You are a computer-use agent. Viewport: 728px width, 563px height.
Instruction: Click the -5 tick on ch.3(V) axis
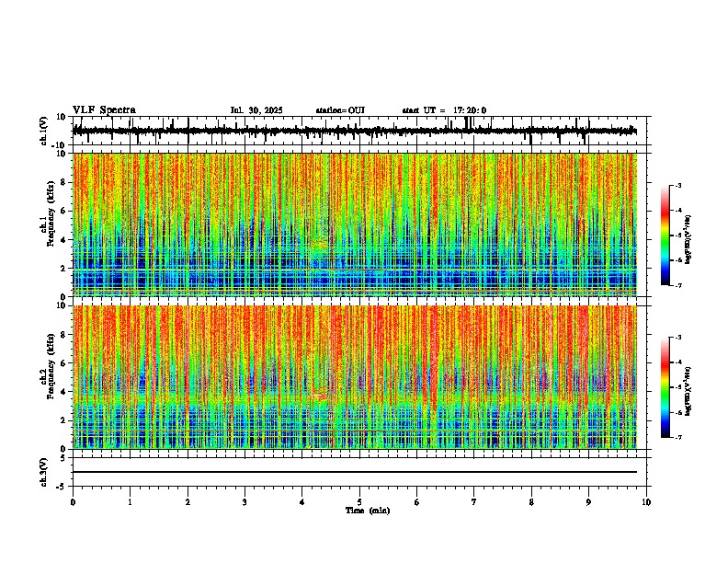pyautogui.click(x=62, y=487)
